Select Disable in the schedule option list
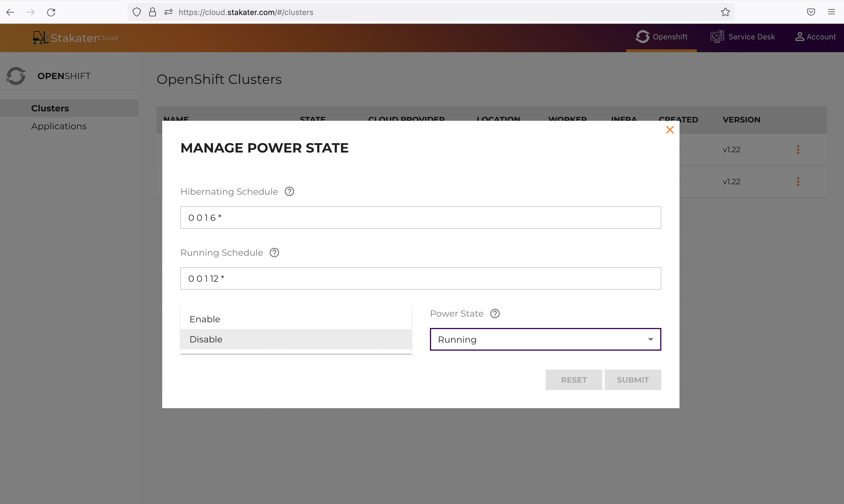Viewport: 844px width, 504px height. [206, 339]
